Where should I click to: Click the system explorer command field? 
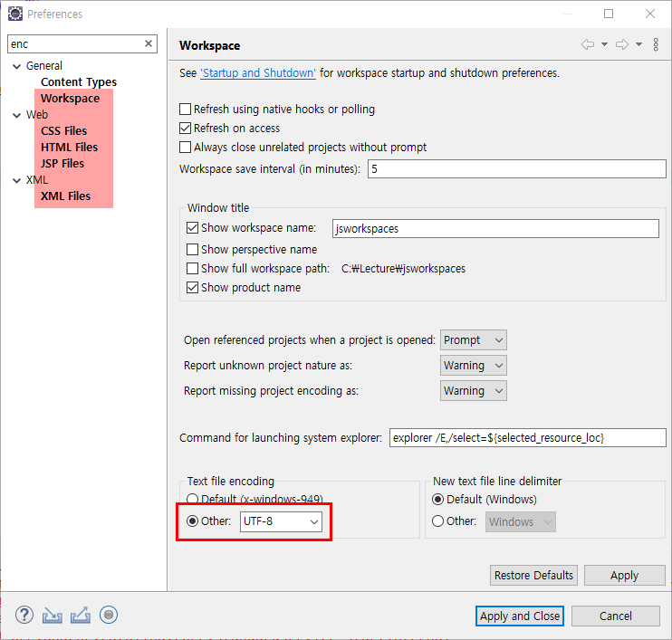point(528,438)
